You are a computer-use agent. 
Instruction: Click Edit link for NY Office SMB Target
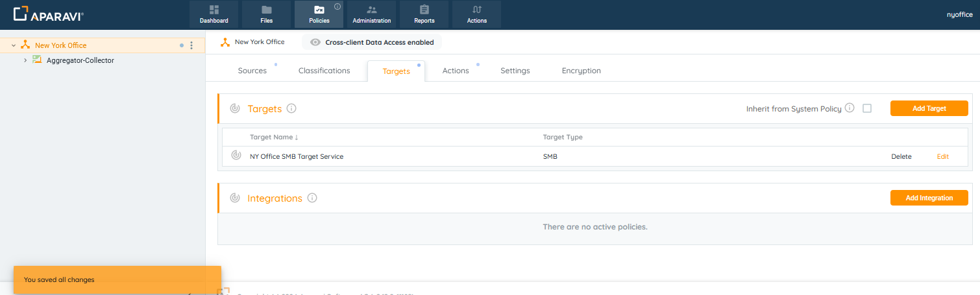click(x=942, y=157)
